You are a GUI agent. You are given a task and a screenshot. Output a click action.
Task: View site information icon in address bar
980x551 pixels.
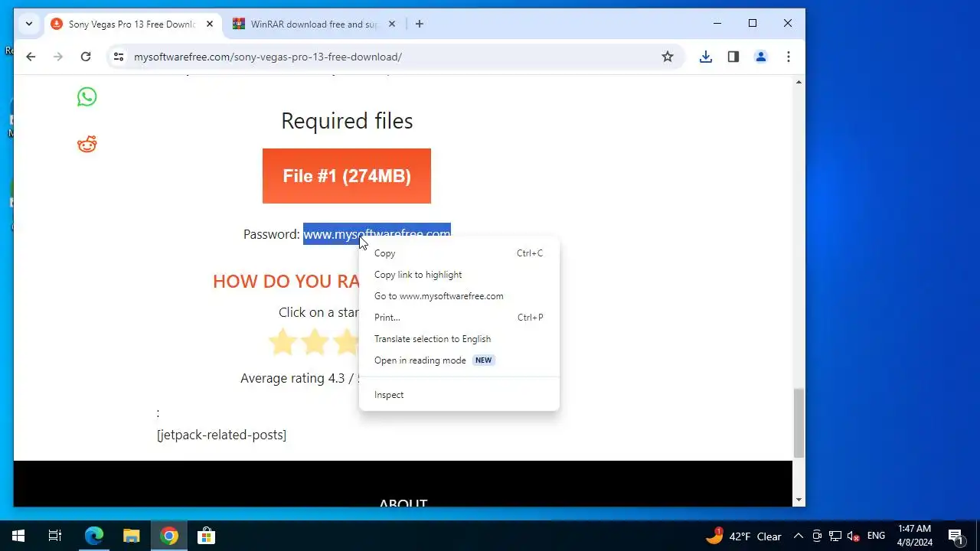(x=119, y=57)
